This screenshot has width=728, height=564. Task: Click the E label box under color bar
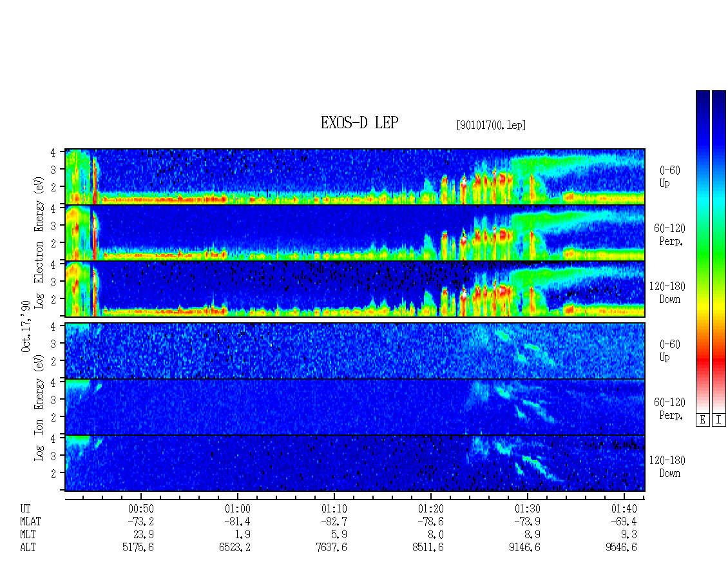coord(702,420)
